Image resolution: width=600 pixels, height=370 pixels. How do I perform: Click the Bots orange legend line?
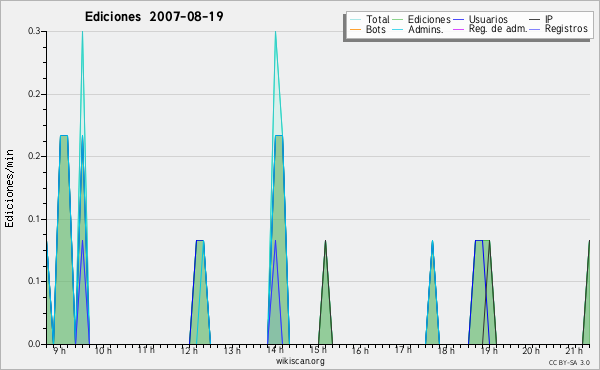click(355, 29)
